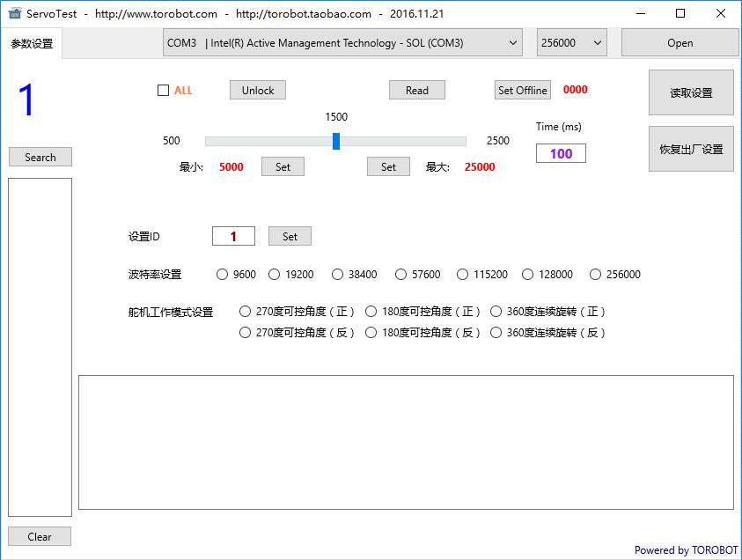Viewport: 742px width, 560px height.
Task: Click the 舵机工作模式设置 label
Action: [x=171, y=313]
